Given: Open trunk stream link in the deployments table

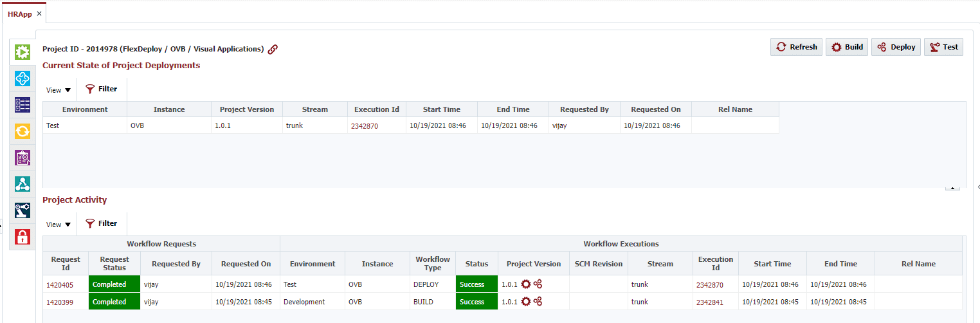Looking at the screenshot, I should coord(294,125).
